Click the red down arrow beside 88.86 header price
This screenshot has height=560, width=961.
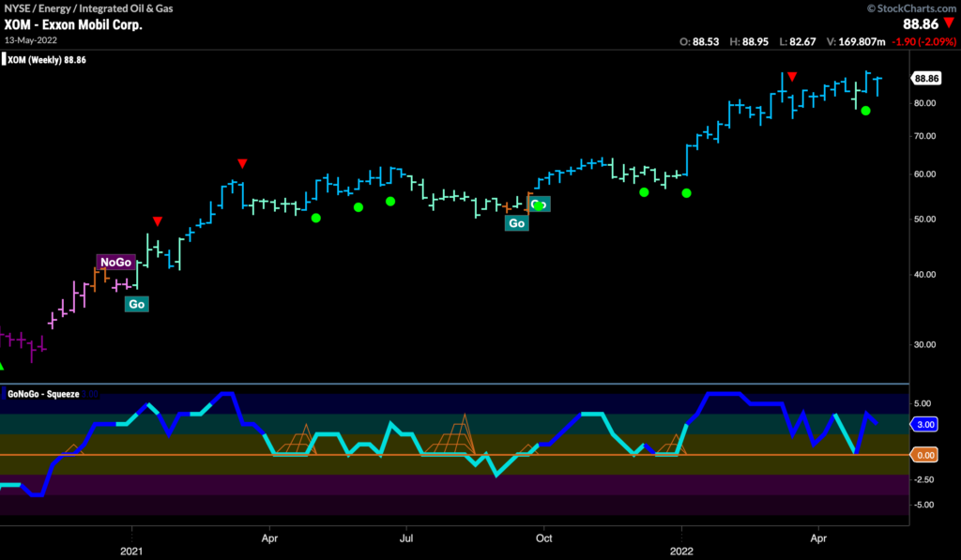coord(950,23)
